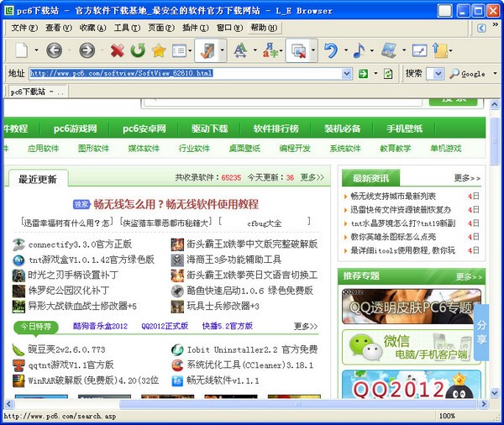Viewport: 504px width, 425px height.
Task: Click the horizontal scrollbar thumb
Action: point(298,404)
